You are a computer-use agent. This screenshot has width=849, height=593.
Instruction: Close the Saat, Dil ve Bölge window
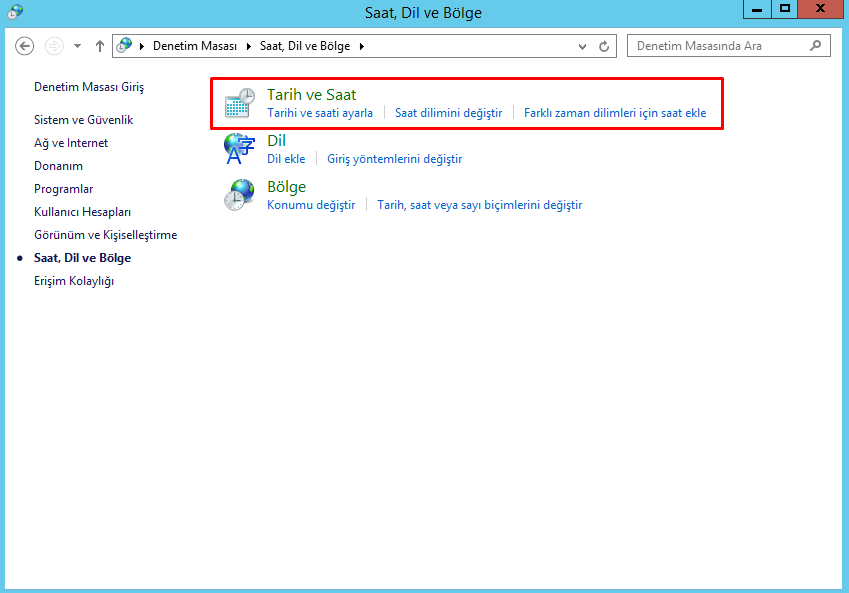[820, 9]
